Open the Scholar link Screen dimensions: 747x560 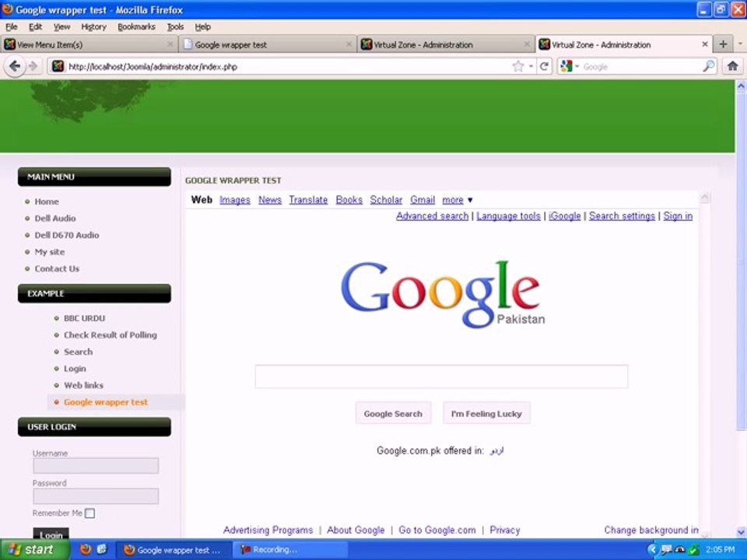click(x=386, y=200)
